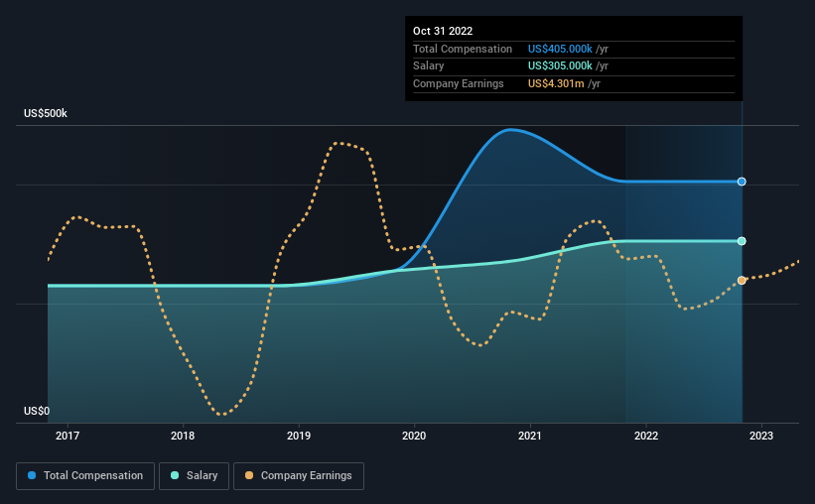Click the US$4.301m company earnings value
The height and width of the screenshot is (504, 815).
pyautogui.click(x=556, y=83)
